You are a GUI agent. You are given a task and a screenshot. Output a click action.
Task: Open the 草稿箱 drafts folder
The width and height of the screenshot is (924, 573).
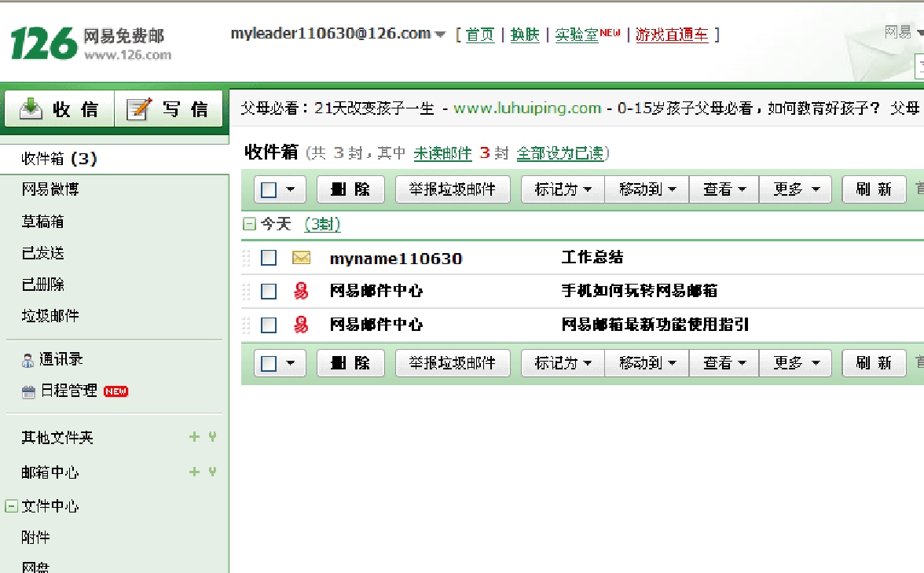pyautogui.click(x=42, y=222)
